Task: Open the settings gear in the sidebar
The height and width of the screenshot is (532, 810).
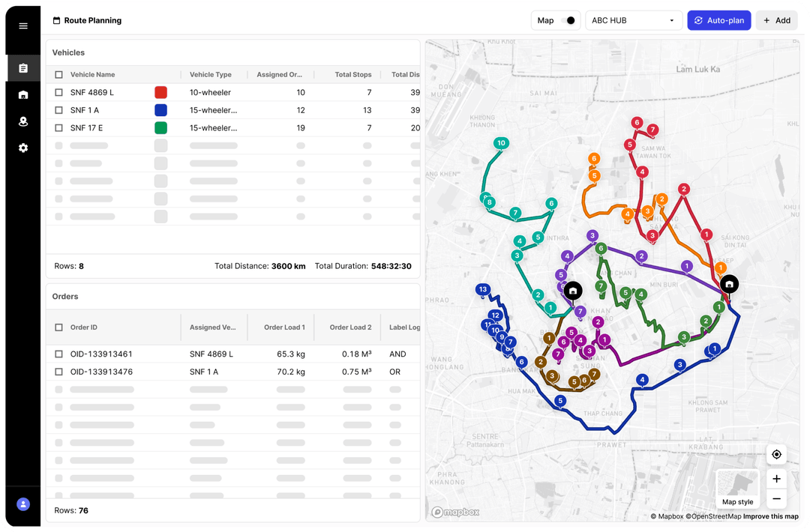Action: coord(22,148)
